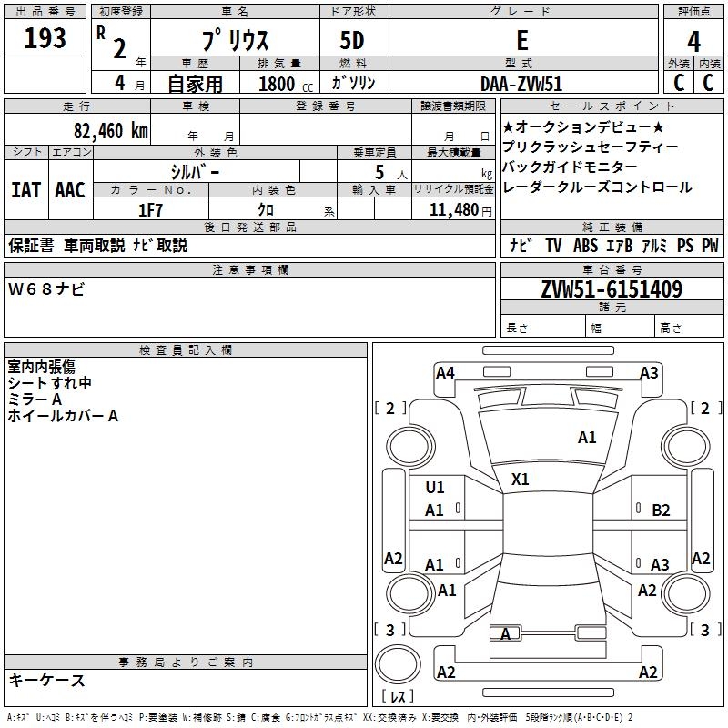Select the exterior color シルバー
The height and width of the screenshot is (728, 728).
point(195,172)
